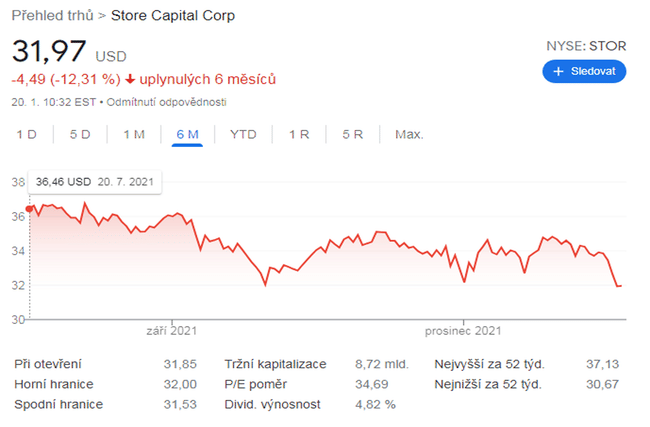Display the Max. chart range

click(x=408, y=134)
